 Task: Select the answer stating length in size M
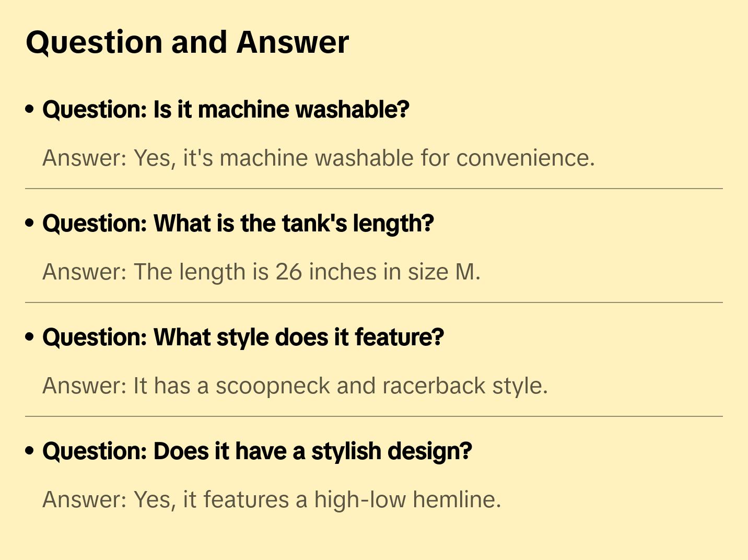261,272
